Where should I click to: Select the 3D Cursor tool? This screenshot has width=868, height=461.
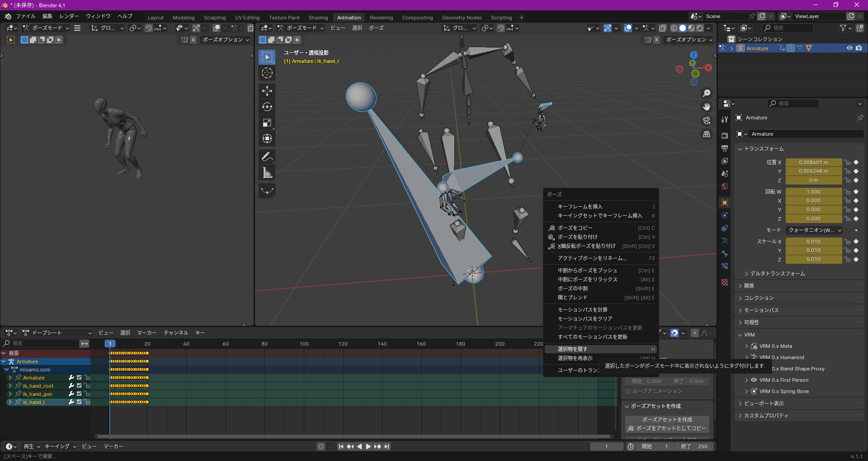(267, 73)
